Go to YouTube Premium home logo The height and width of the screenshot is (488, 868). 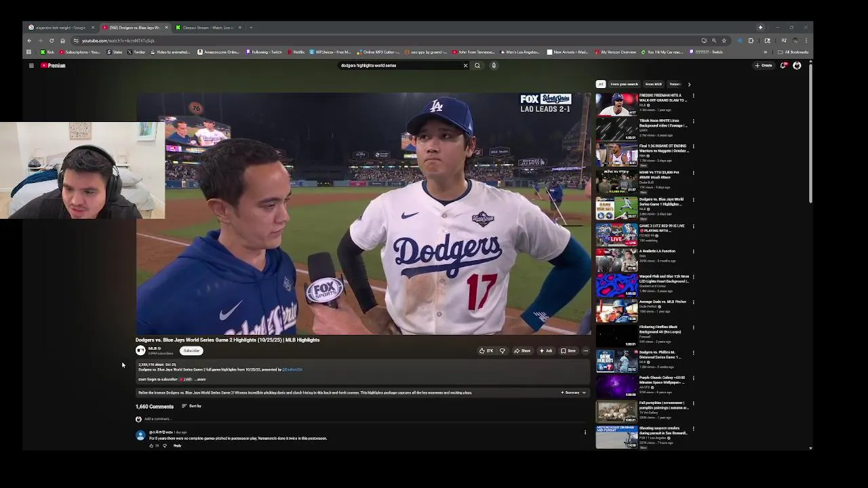coord(53,66)
